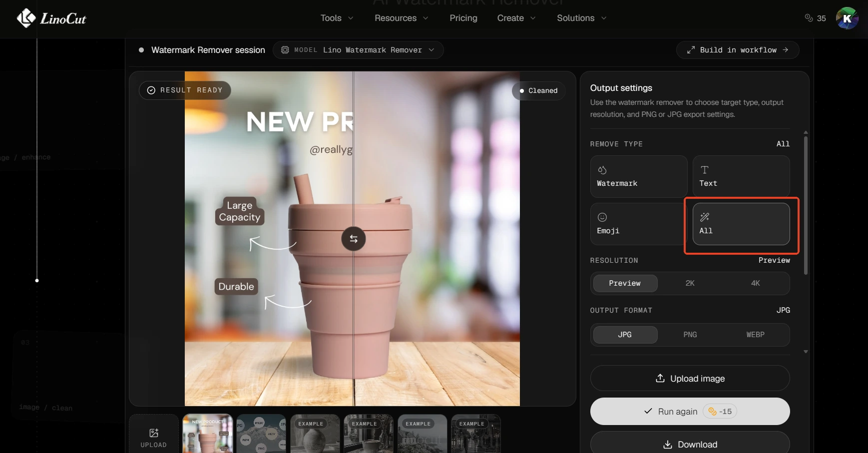
Task: Select the coffee cup example thumbnail
Action: pos(369,434)
